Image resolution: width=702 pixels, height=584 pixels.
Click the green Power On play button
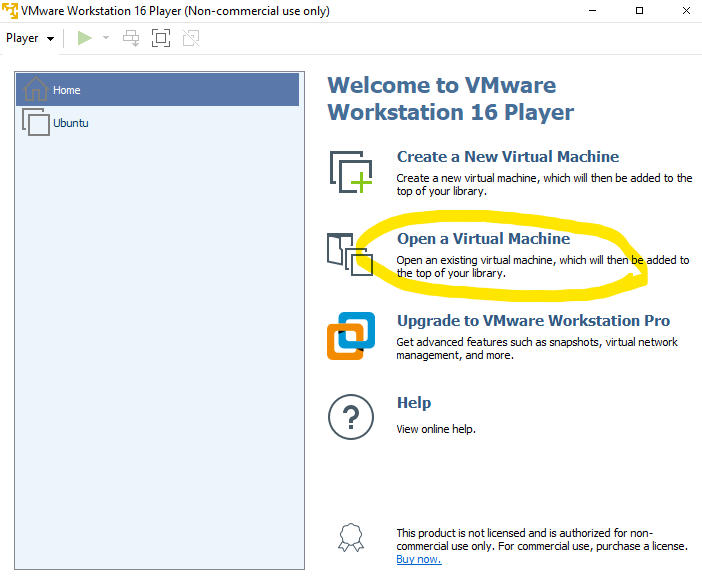point(84,38)
